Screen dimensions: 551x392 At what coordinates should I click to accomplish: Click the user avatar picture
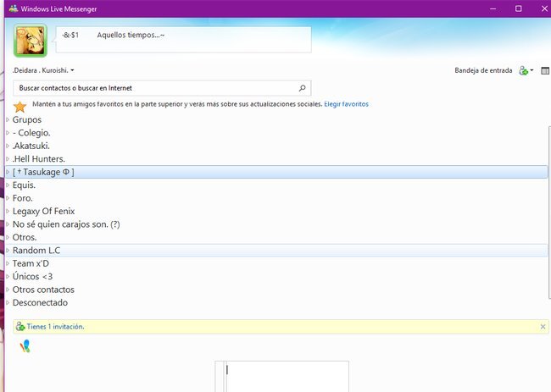31,41
